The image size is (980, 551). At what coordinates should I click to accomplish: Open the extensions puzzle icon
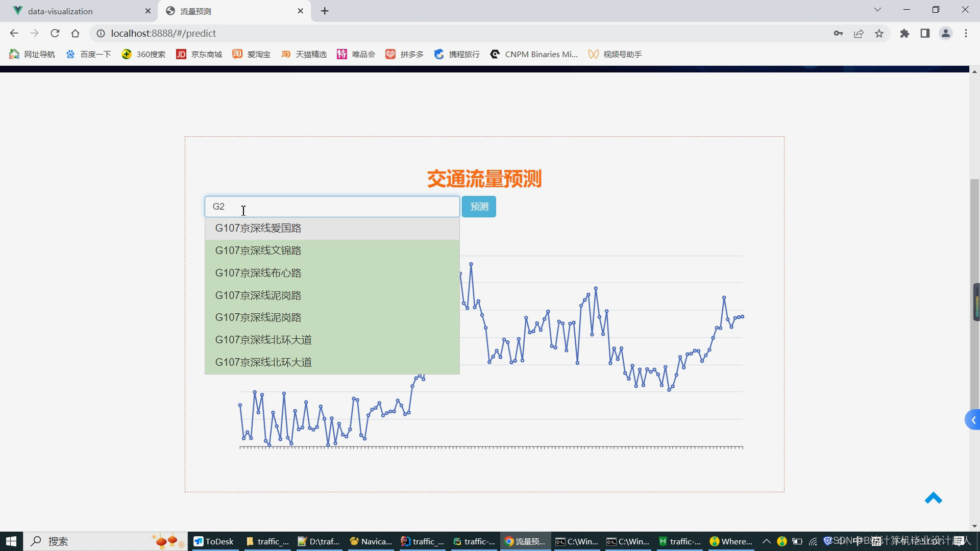point(904,33)
